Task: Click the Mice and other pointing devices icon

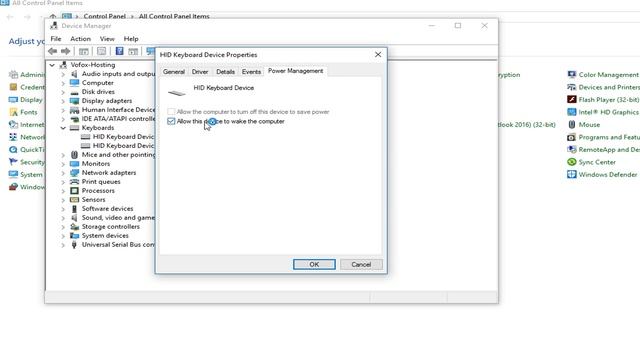Action: click(x=74, y=155)
